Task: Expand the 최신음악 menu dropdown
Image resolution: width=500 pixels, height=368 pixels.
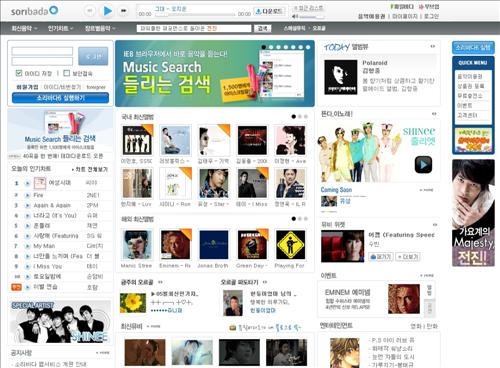Action: coord(24,29)
